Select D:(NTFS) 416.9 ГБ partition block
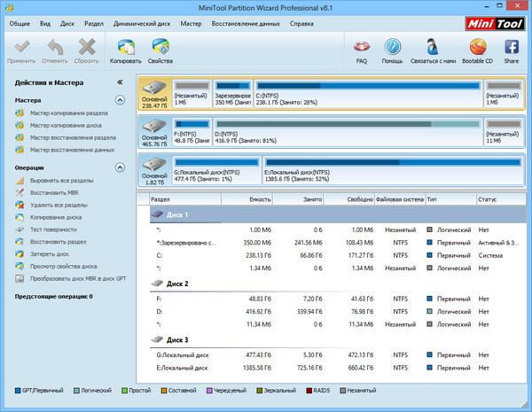This screenshot has height=412, width=532. click(x=348, y=132)
